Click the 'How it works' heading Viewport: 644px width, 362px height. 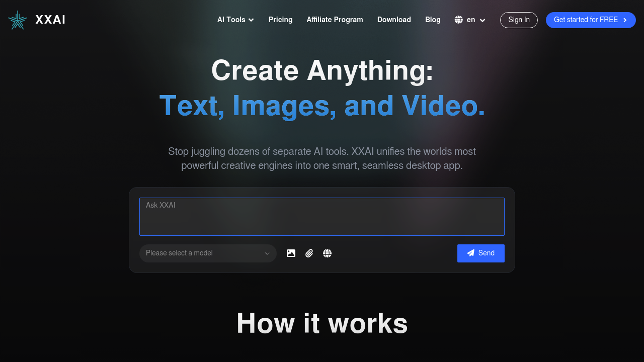click(x=322, y=323)
